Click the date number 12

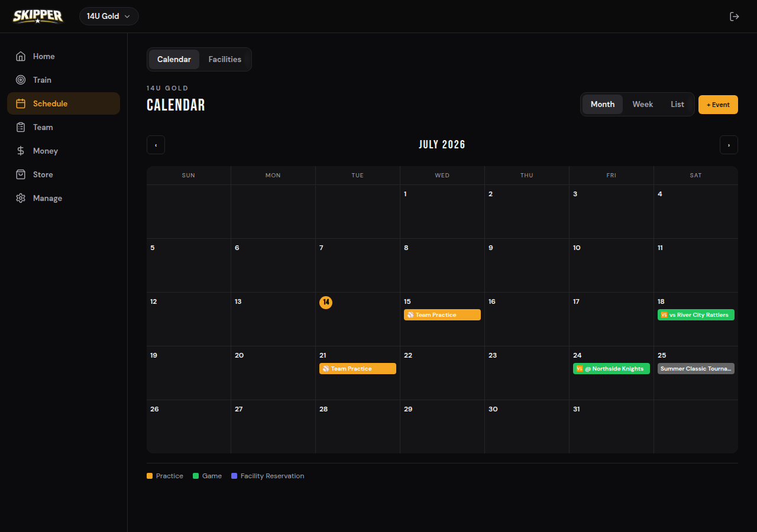tap(154, 301)
